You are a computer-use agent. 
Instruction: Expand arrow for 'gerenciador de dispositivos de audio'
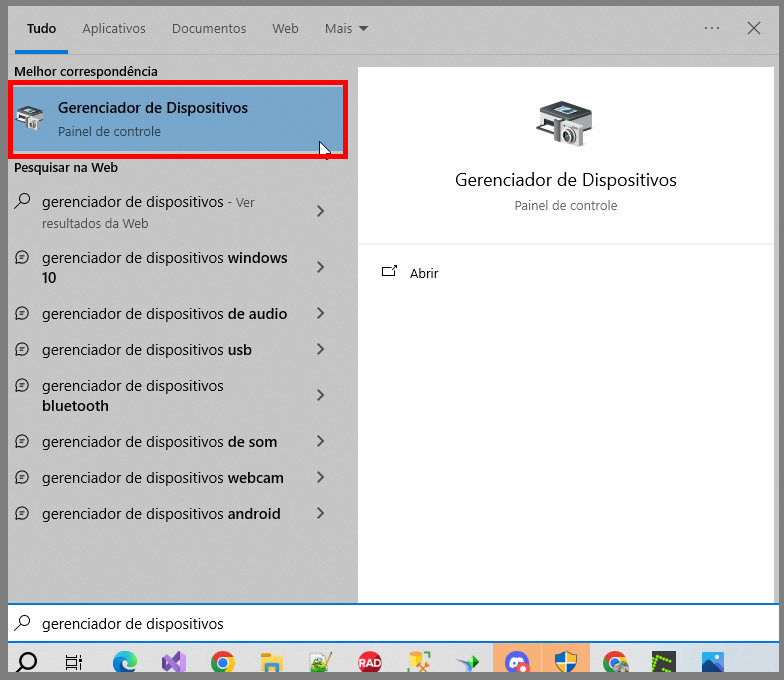(x=320, y=314)
